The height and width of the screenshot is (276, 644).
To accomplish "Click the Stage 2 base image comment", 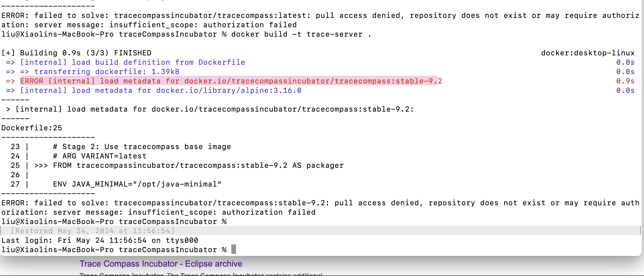I will click(x=142, y=147).
